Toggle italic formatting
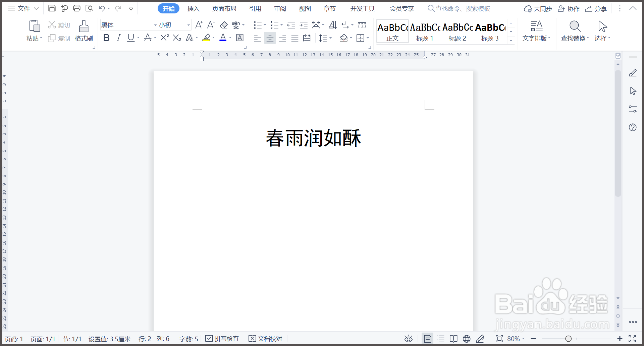 click(x=118, y=38)
